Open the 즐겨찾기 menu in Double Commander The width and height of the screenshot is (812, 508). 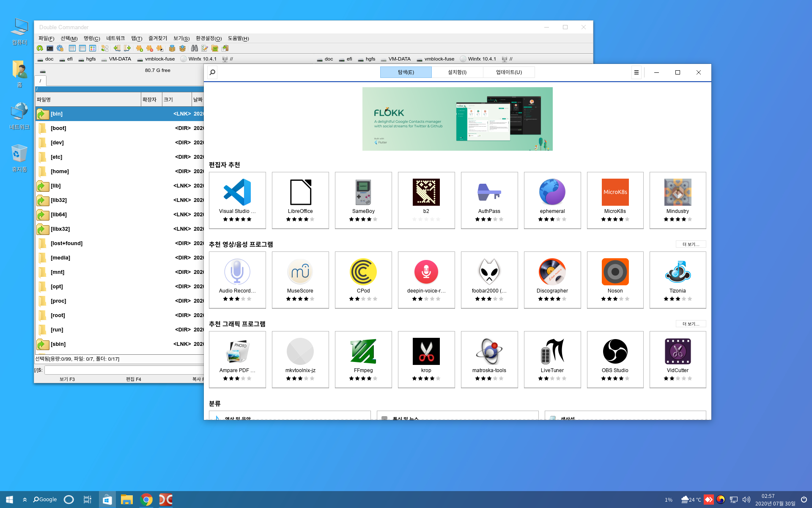tap(158, 39)
